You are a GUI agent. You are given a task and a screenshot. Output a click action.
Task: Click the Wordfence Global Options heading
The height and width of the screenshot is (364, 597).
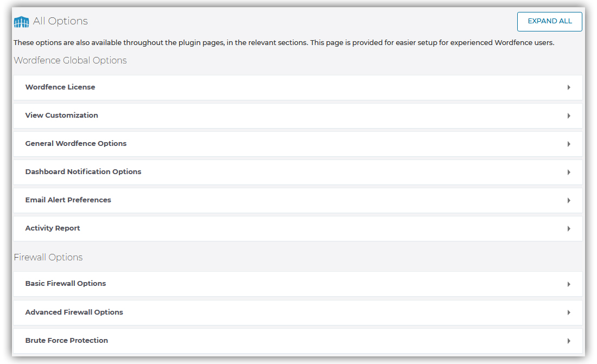tap(70, 61)
